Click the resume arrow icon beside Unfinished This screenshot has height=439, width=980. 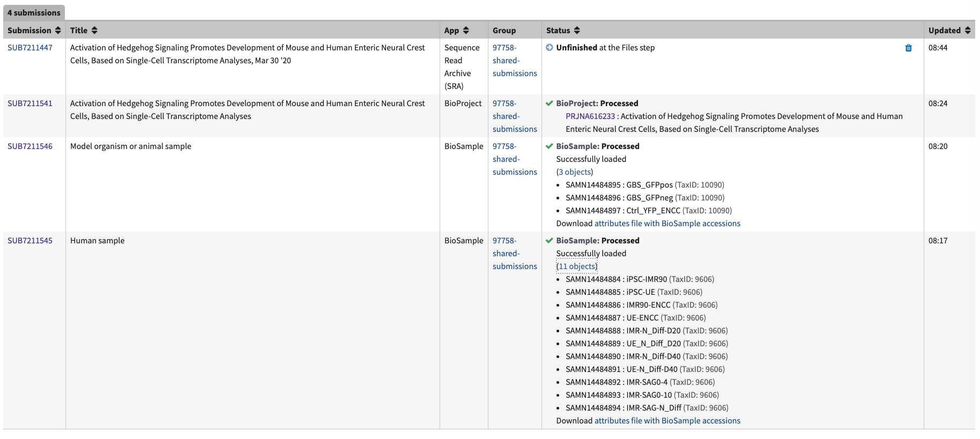(550, 48)
